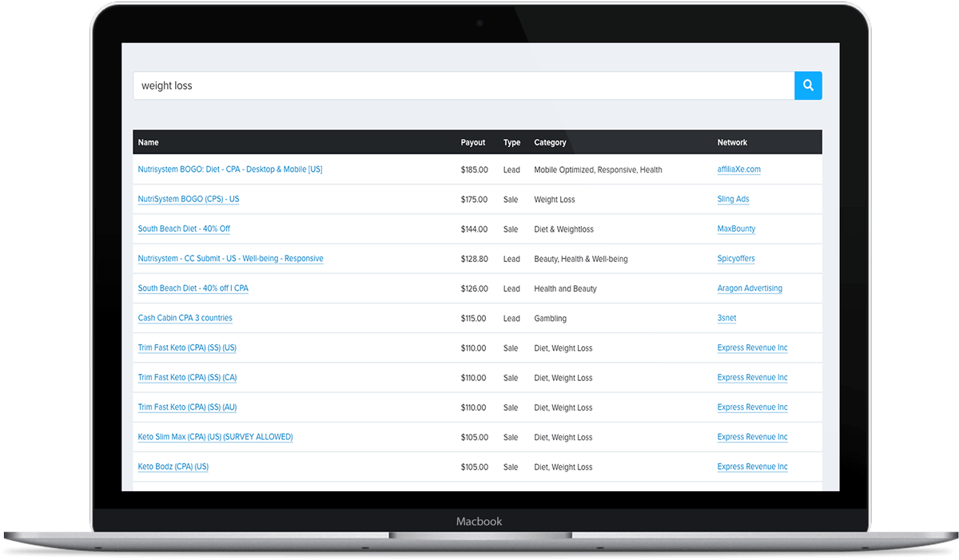Image resolution: width=959 pixels, height=560 pixels.
Task: Open Express Revenue Inc for Trim Fast Keto (CA)
Action: click(x=752, y=377)
